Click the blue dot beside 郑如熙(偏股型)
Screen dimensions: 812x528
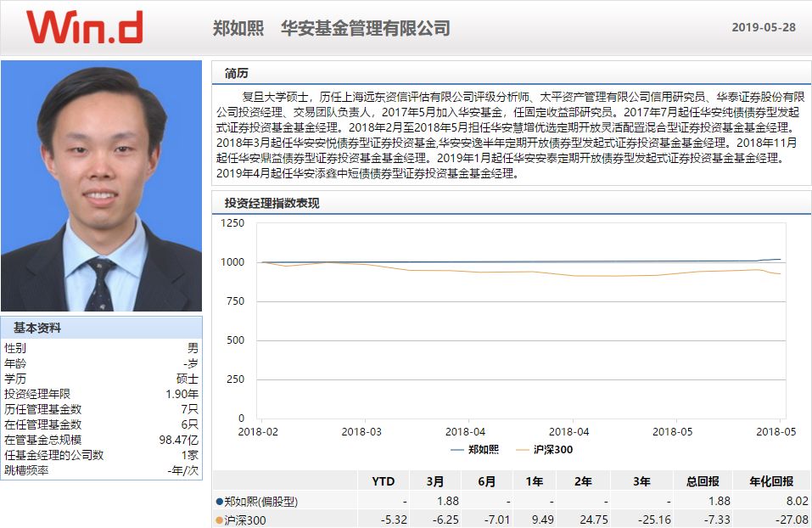pyautogui.click(x=219, y=502)
